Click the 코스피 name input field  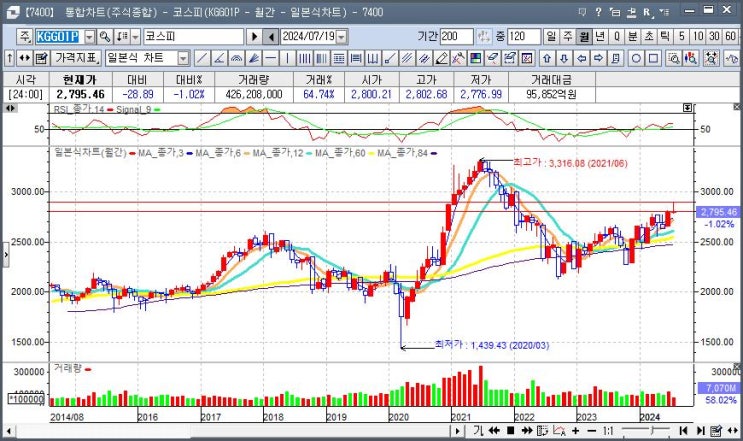coord(193,36)
